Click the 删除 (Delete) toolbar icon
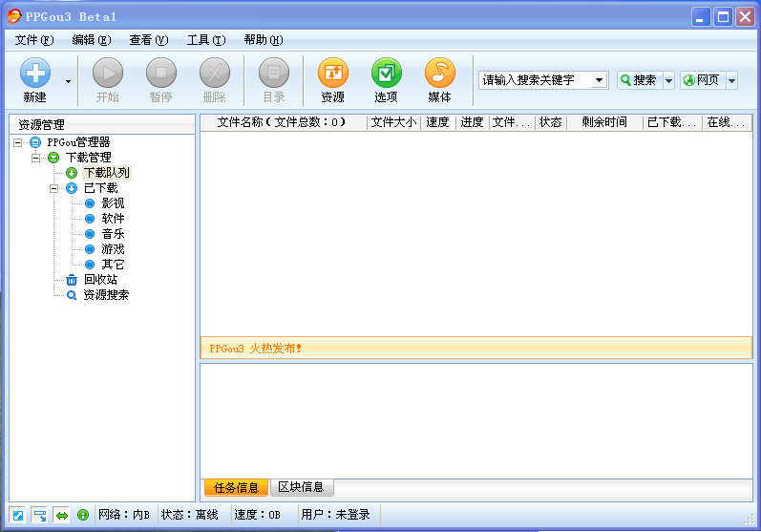This screenshot has height=532, width=761. point(215,80)
